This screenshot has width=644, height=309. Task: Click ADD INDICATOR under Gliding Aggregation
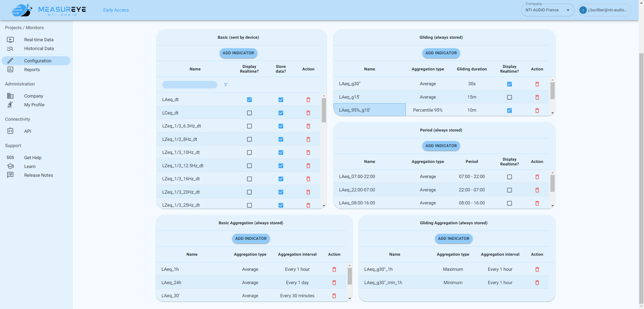tap(454, 239)
